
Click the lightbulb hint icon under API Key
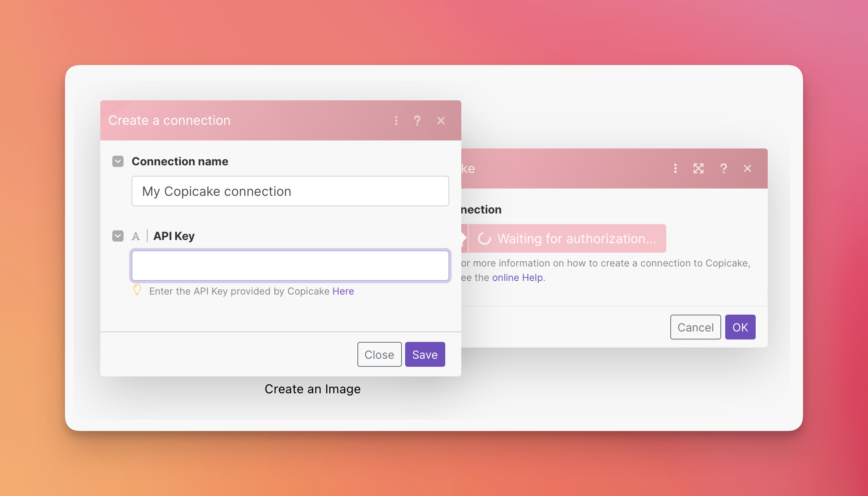click(137, 290)
